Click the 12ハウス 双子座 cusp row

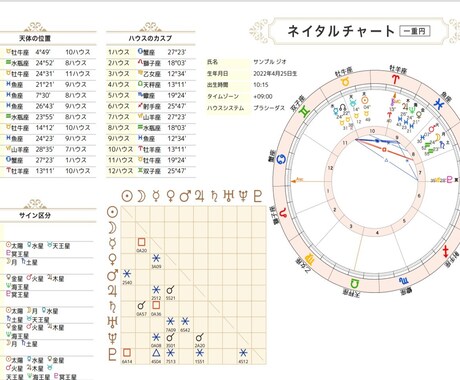point(151,171)
